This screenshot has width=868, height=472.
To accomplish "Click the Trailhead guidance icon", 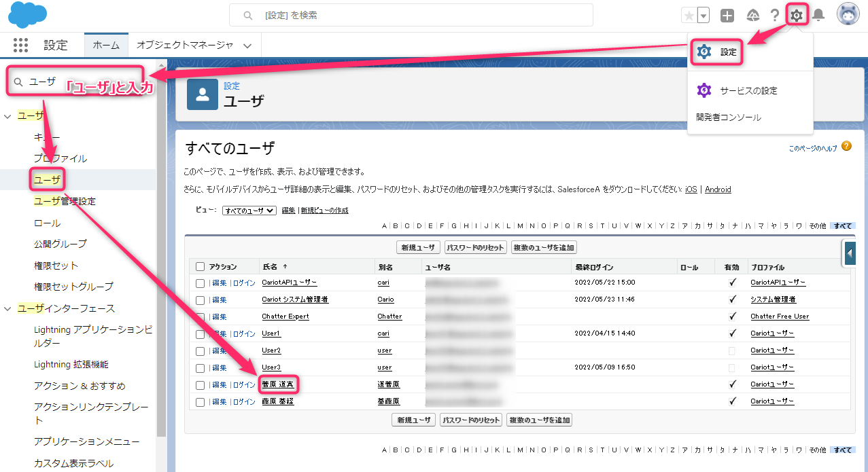I will [x=752, y=15].
